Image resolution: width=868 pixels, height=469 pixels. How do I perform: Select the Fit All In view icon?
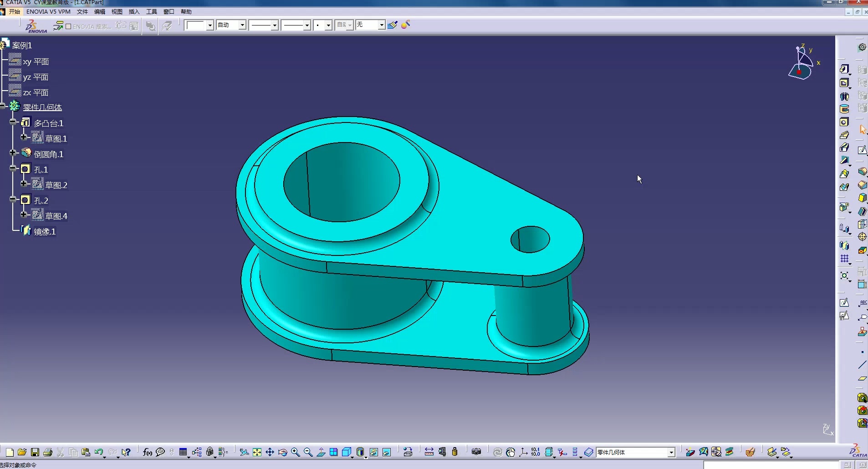(257, 452)
